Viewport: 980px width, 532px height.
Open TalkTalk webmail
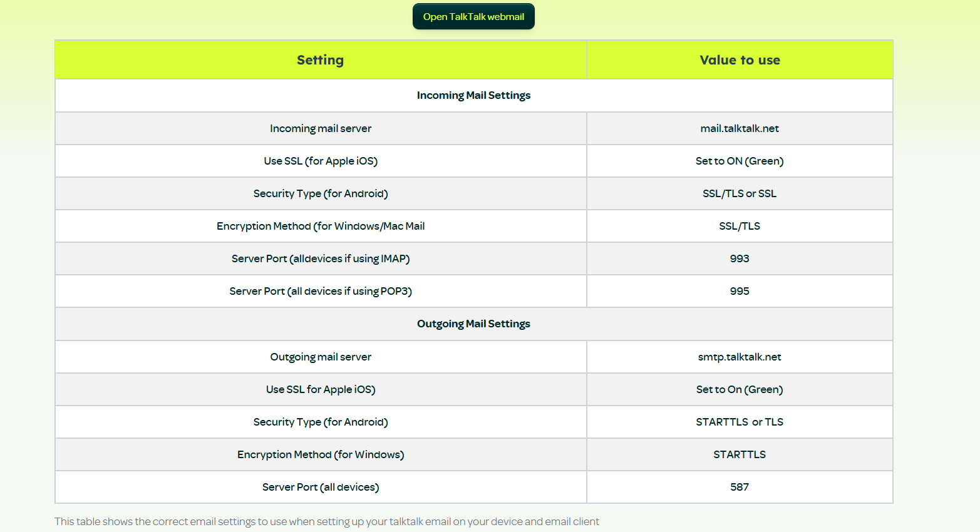tap(473, 16)
